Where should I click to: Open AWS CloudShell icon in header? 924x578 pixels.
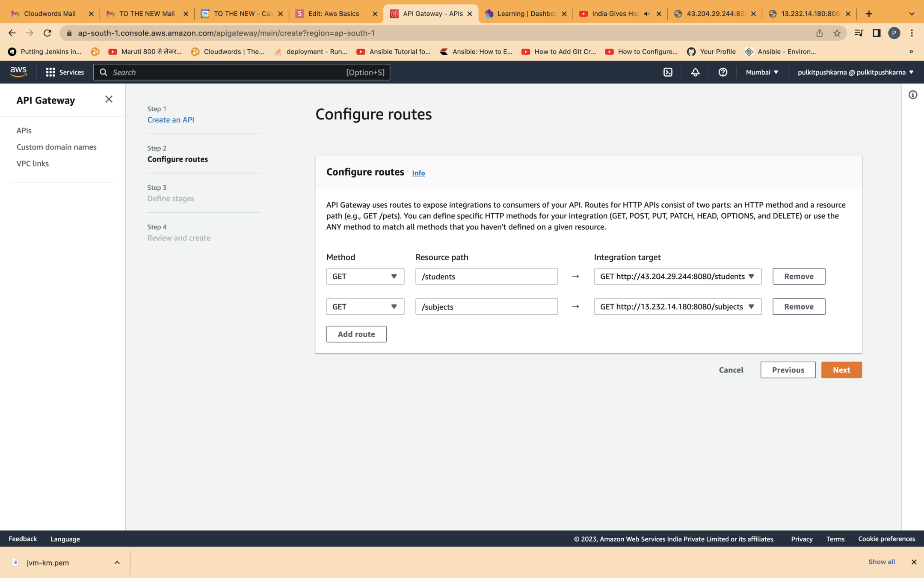[x=668, y=72]
